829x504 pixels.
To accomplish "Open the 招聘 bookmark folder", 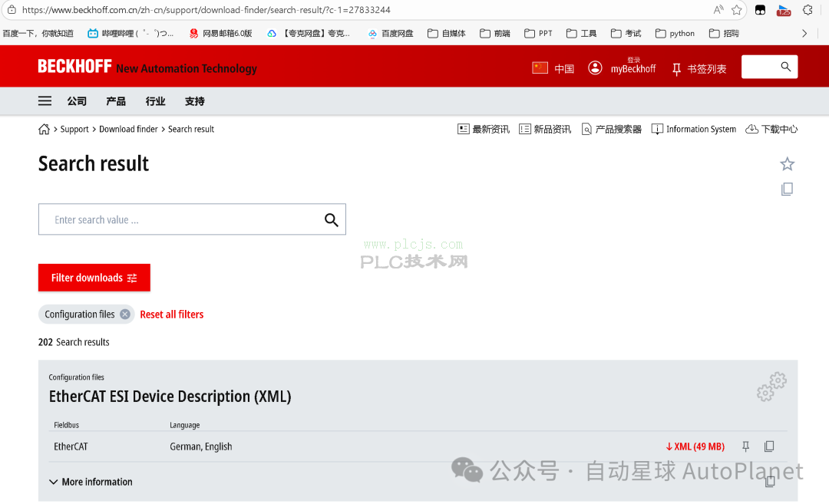I will [x=725, y=33].
